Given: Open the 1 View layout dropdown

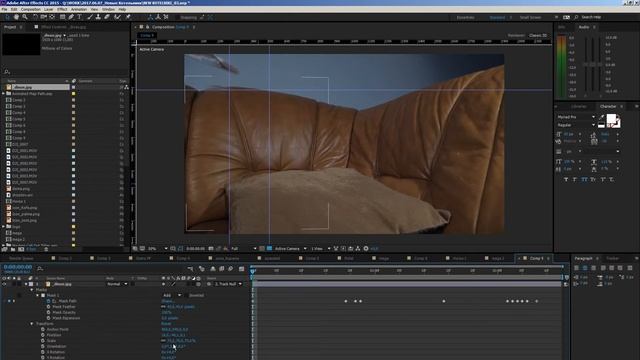Looking at the screenshot, I should click(321, 249).
